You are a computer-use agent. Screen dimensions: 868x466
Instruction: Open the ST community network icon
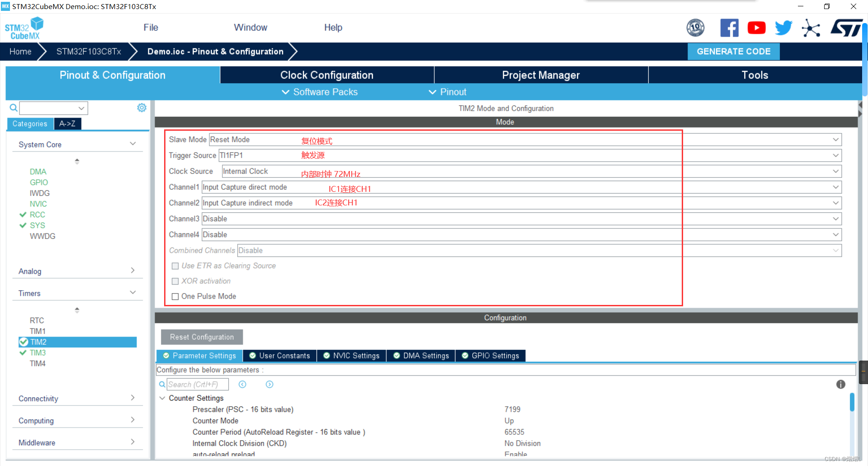(x=811, y=28)
